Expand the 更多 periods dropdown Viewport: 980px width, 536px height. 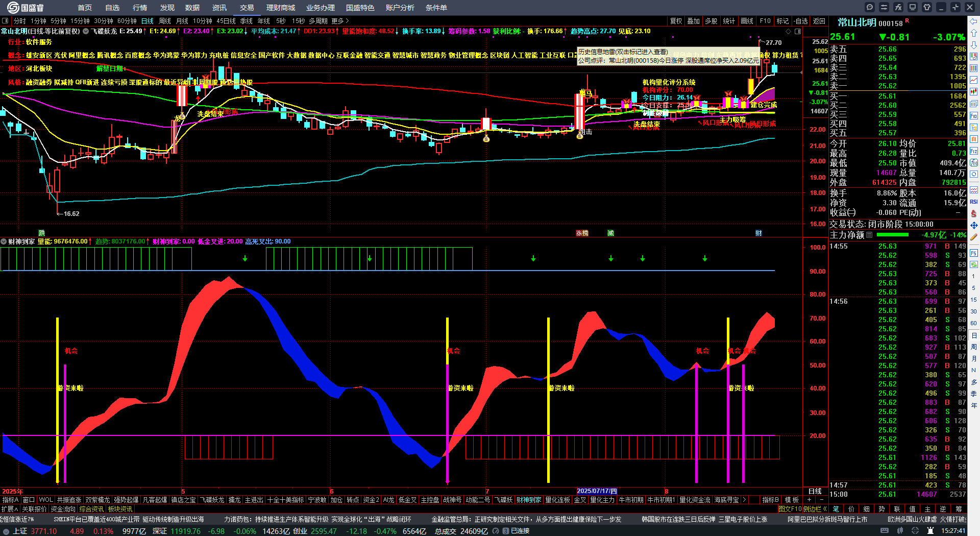click(340, 21)
